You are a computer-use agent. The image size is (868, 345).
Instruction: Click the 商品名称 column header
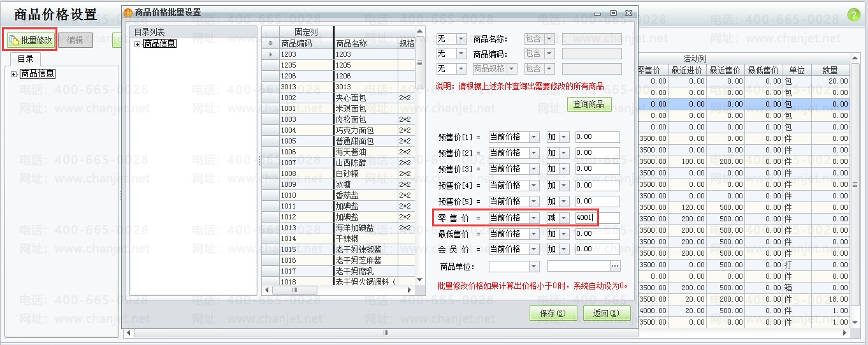pyautogui.click(x=365, y=43)
